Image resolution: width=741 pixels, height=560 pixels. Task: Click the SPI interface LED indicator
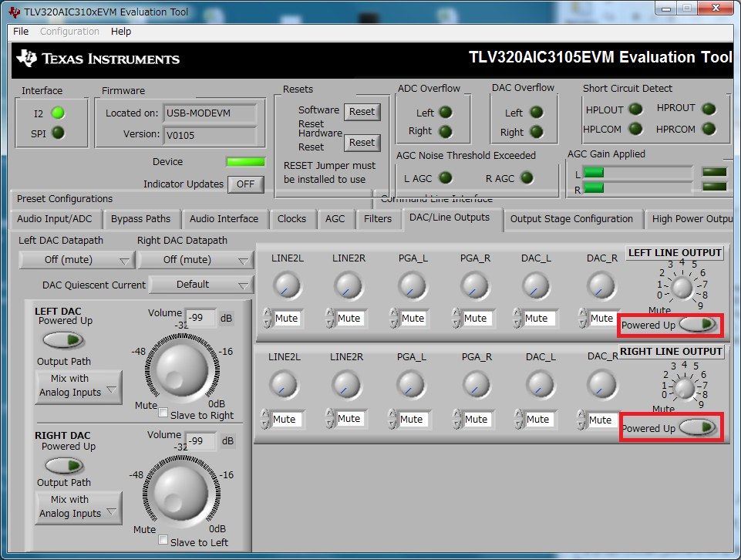pyautogui.click(x=58, y=133)
